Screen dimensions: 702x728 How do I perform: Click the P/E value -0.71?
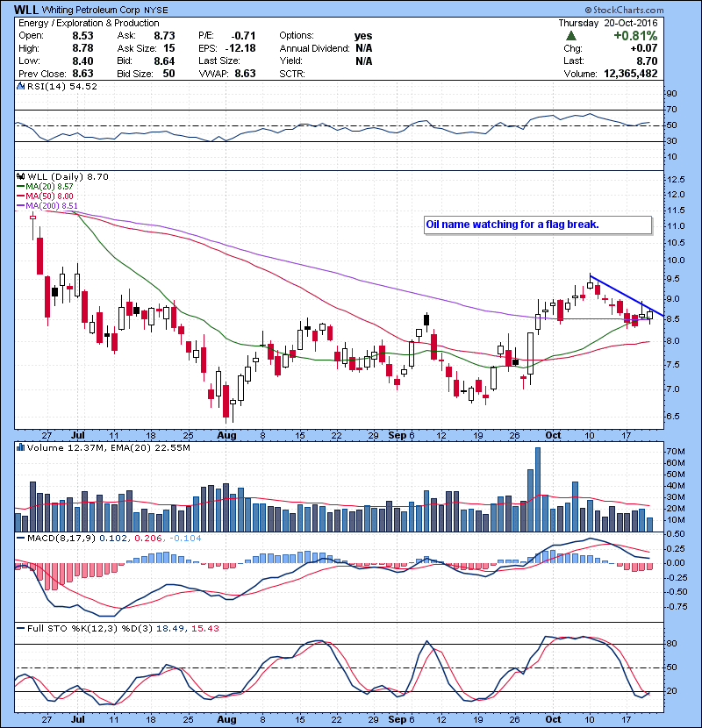point(243,36)
